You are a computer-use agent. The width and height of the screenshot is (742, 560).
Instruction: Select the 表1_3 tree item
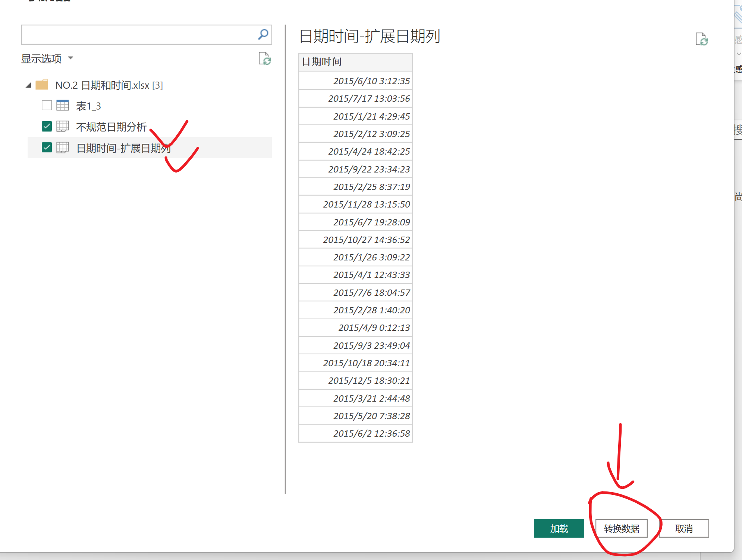(88, 106)
